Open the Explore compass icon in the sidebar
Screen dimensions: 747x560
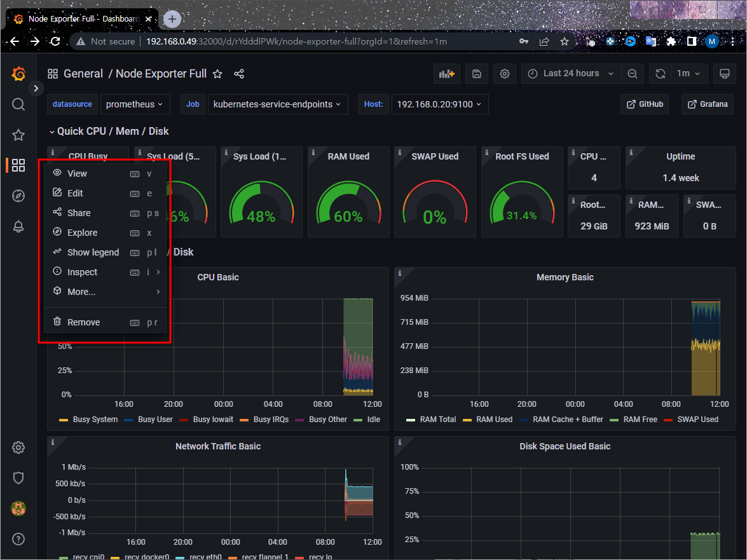pos(18,196)
